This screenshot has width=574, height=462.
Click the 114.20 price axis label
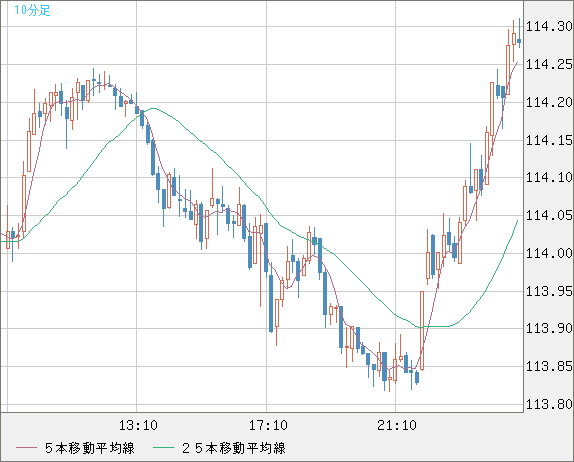click(549, 102)
